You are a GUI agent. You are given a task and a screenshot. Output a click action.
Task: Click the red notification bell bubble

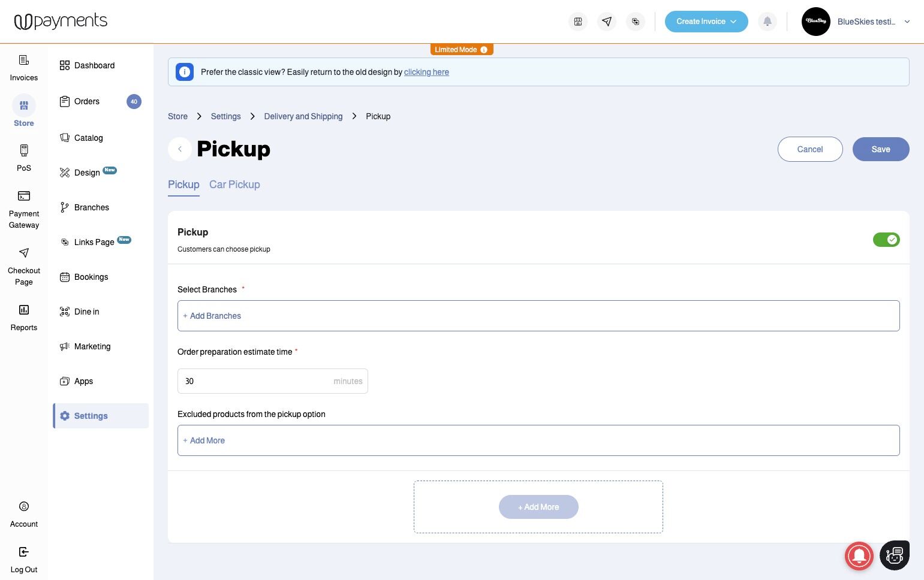(x=859, y=555)
